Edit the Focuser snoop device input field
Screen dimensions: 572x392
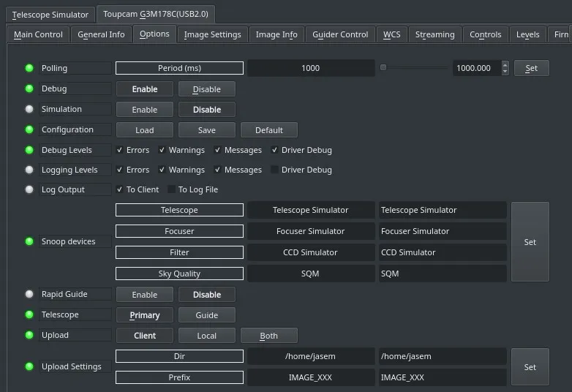click(443, 231)
